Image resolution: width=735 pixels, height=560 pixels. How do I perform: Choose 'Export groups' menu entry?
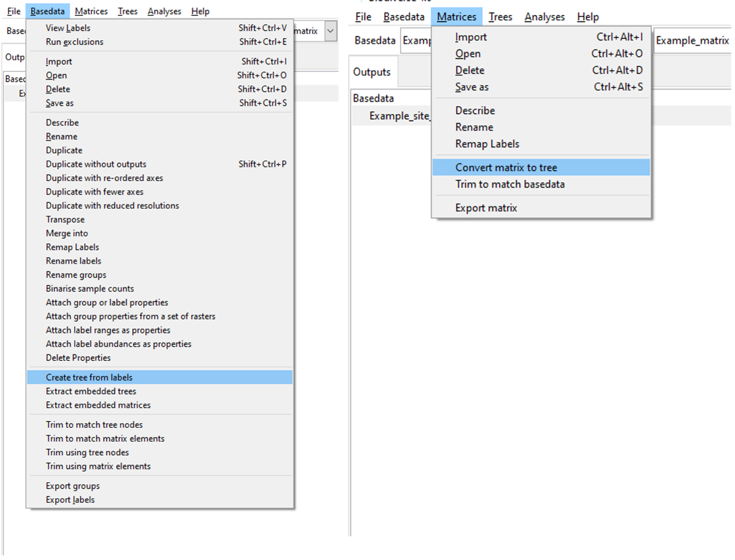(x=73, y=486)
